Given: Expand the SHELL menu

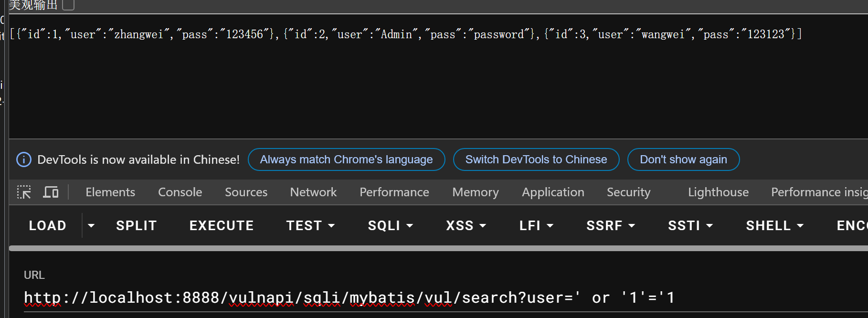Looking at the screenshot, I should [774, 225].
